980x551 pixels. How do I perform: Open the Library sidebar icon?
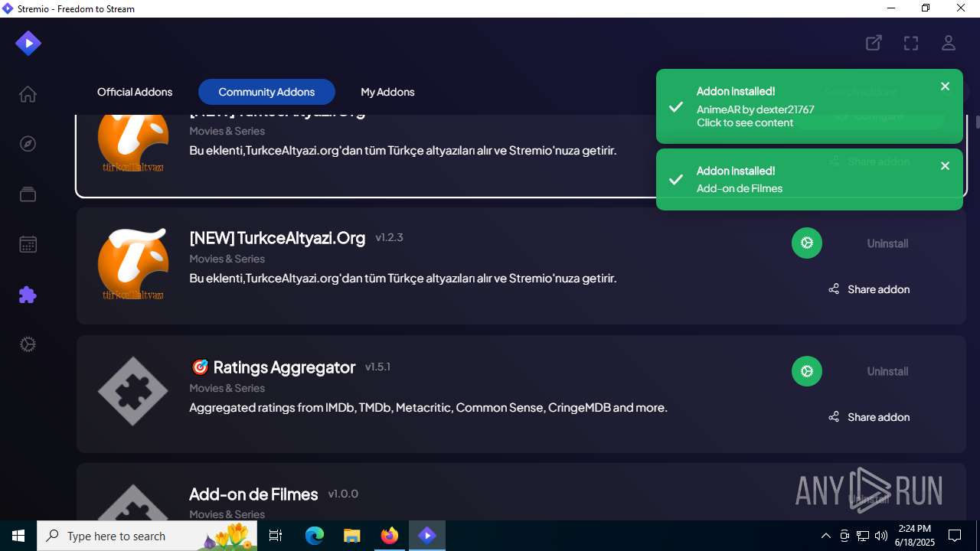[28, 194]
